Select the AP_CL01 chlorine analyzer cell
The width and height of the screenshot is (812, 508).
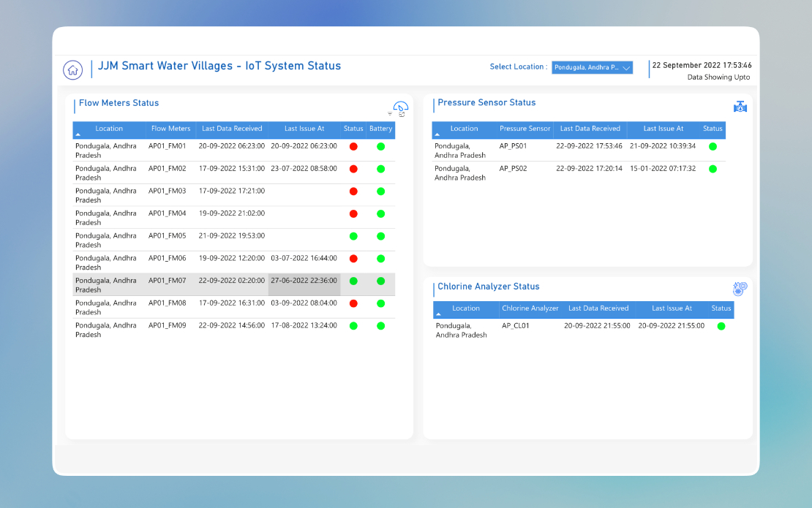(515, 326)
